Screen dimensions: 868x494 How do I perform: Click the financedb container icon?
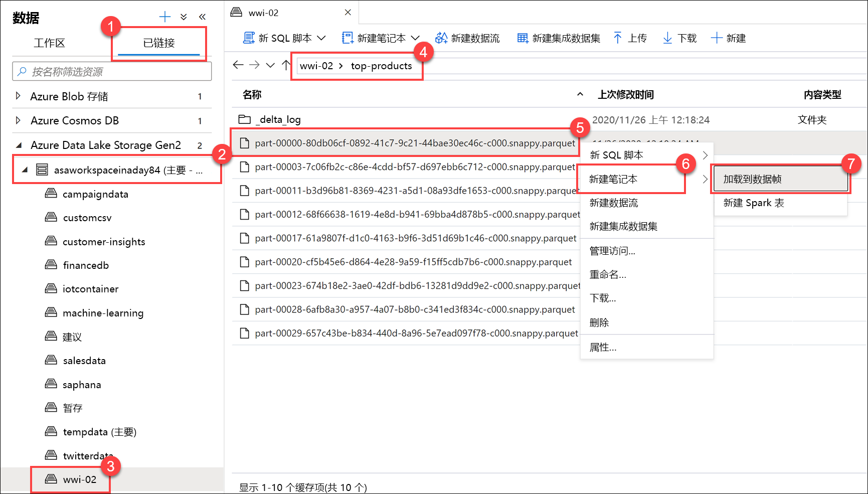point(51,265)
